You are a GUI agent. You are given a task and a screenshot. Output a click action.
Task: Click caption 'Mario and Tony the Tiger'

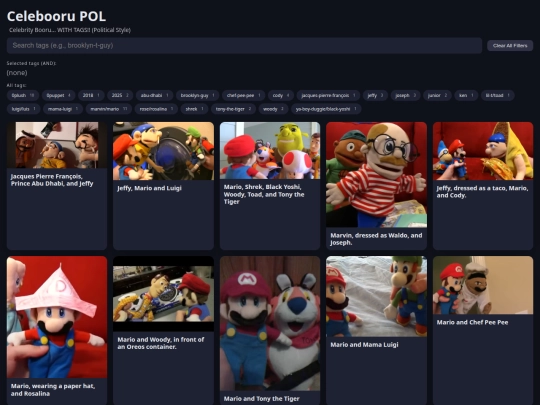(x=261, y=398)
